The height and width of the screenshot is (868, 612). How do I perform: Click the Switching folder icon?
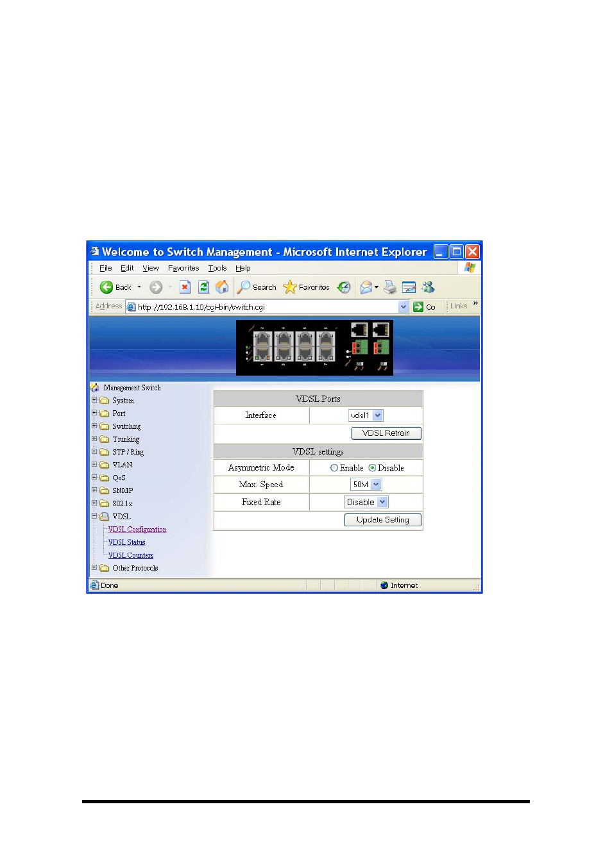[x=104, y=426]
